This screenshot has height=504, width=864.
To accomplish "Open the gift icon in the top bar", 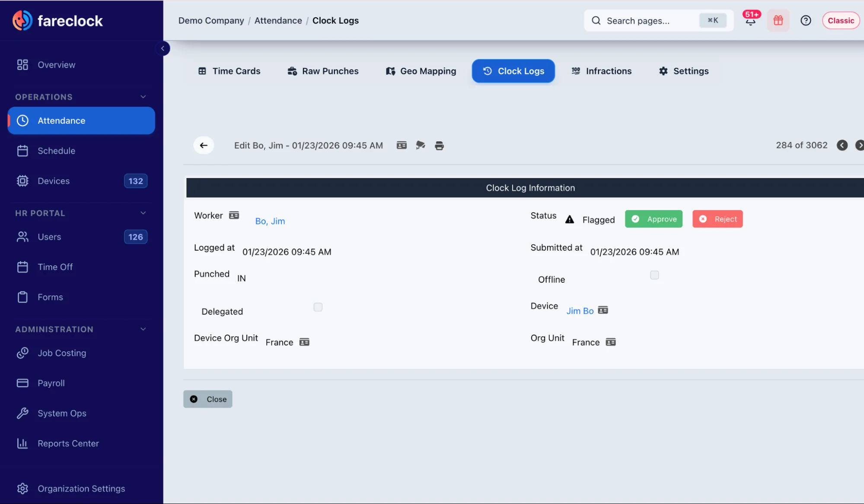I will point(778,20).
